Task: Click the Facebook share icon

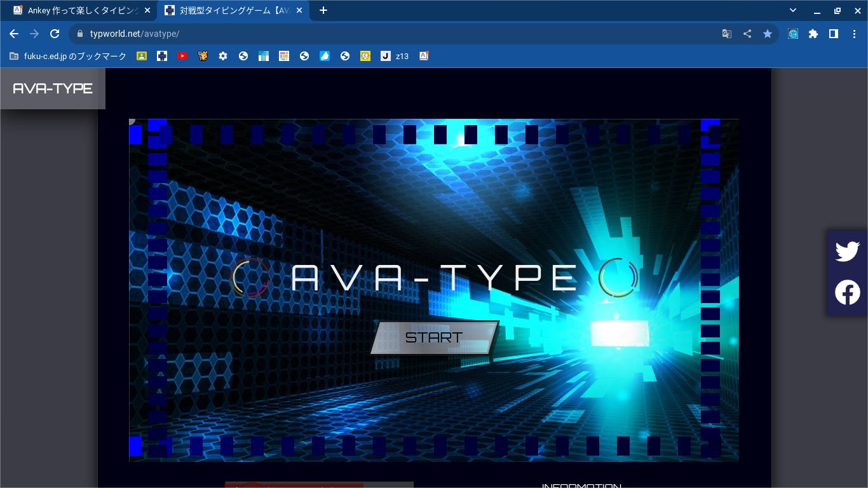Action: (847, 292)
